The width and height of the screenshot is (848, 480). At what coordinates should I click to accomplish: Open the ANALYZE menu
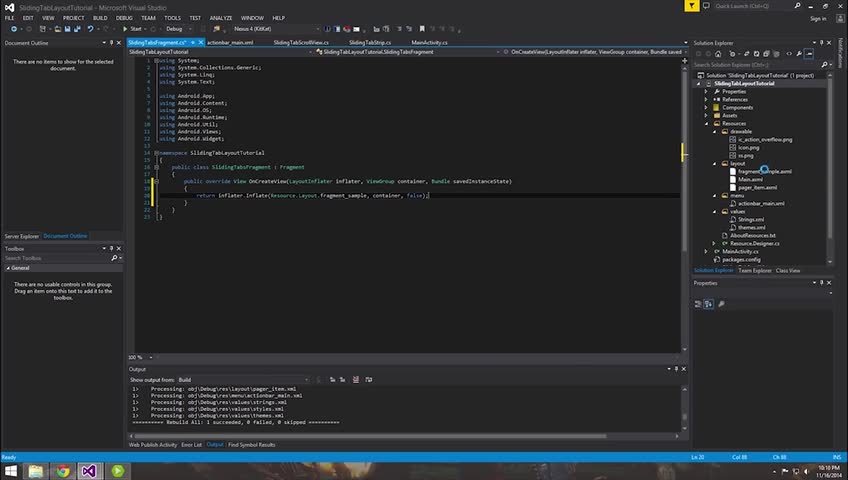221,18
